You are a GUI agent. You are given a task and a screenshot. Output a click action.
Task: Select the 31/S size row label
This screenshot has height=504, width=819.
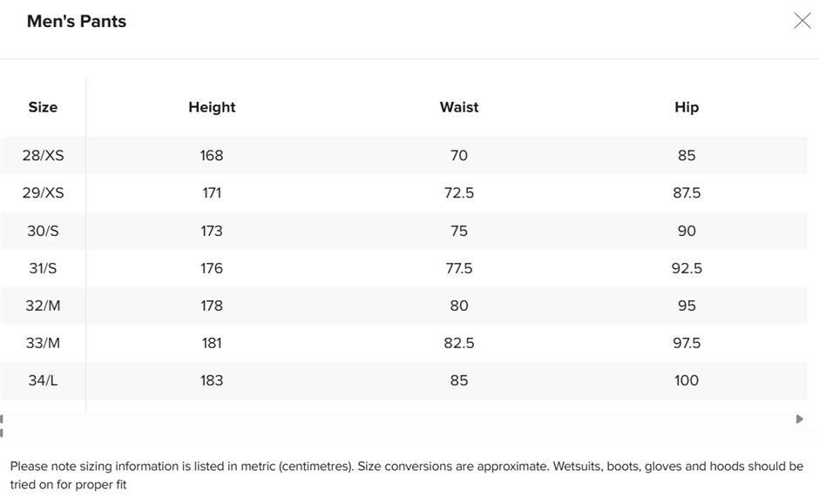click(43, 268)
